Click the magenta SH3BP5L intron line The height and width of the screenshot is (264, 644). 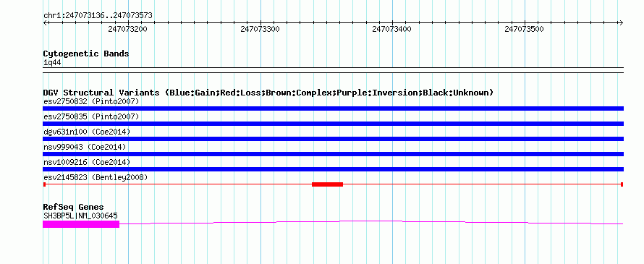pos(371,222)
